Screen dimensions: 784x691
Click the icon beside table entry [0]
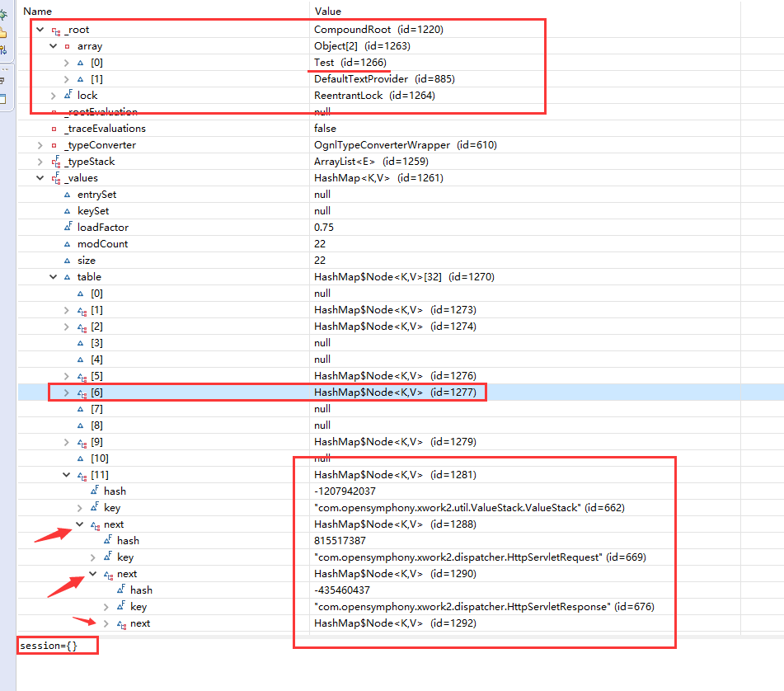tap(81, 294)
